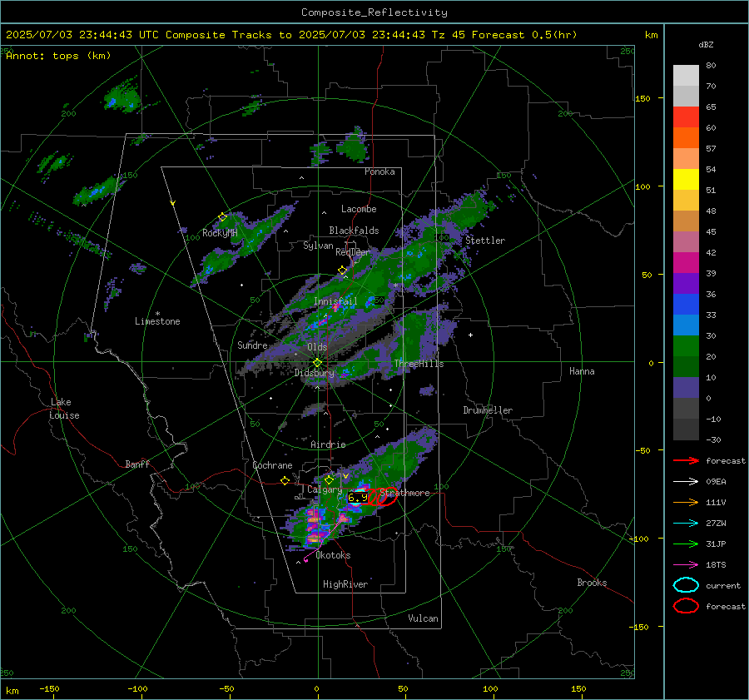Viewport: 749px width, 700px height.
Task: Click the white 09EA arrow legend icon
Action: click(686, 482)
